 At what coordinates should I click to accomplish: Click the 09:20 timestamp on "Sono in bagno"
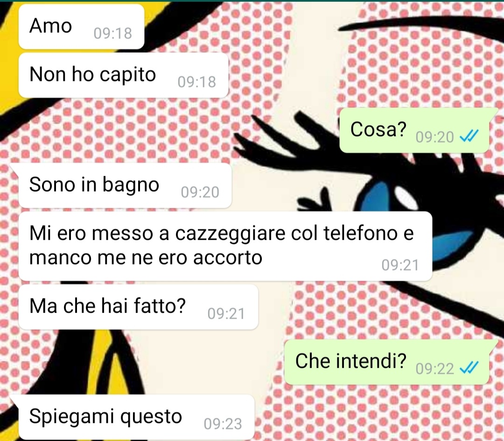tap(200, 192)
